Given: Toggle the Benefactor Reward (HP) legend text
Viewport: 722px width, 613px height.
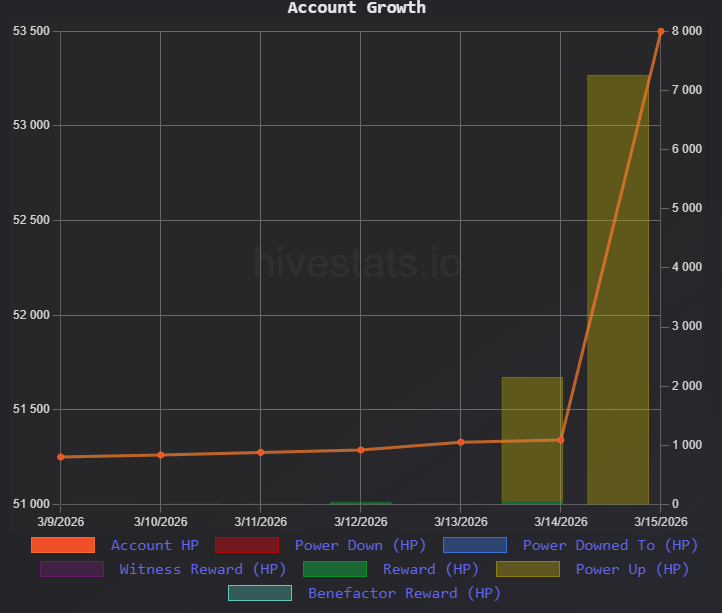Looking at the screenshot, I should (404, 593).
